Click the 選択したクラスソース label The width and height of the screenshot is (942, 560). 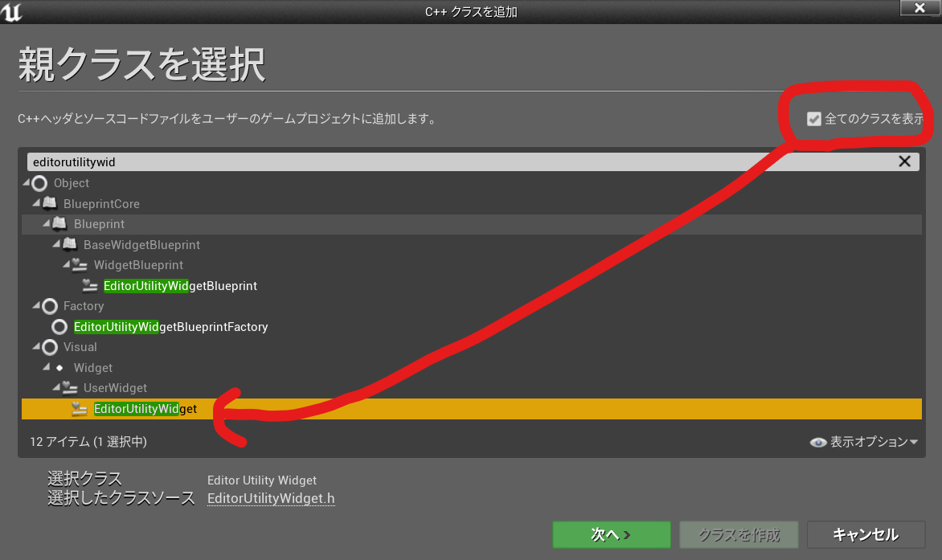click(121, 497)
